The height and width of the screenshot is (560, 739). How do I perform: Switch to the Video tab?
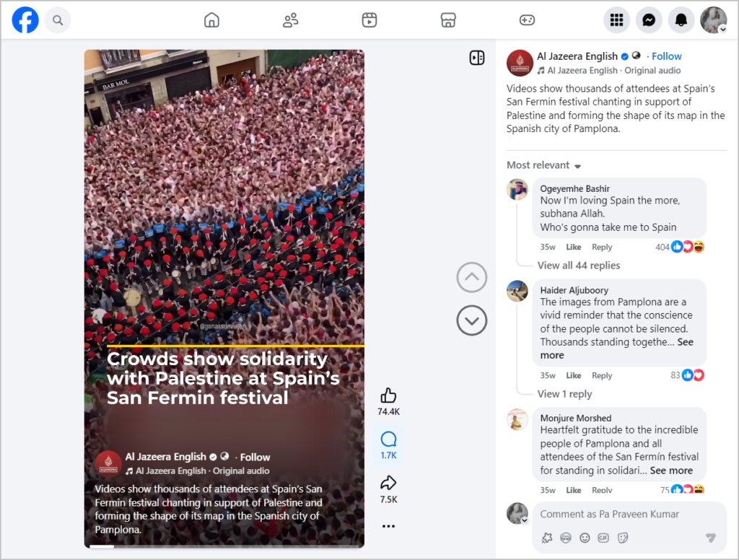369,20
